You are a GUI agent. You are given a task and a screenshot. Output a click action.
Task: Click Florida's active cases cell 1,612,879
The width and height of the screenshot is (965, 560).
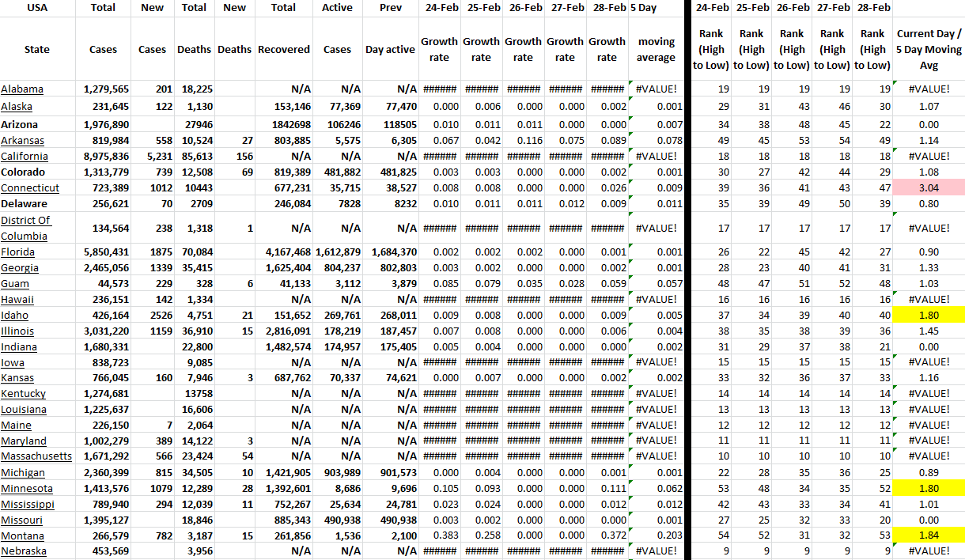[338, 252]
